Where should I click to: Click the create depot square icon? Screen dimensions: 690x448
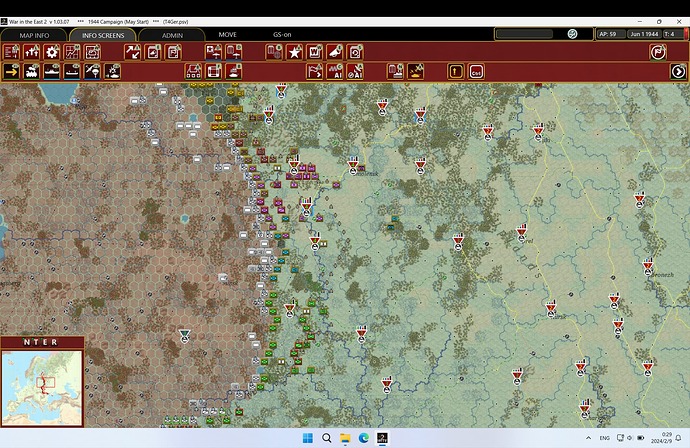tap(213, 71)
